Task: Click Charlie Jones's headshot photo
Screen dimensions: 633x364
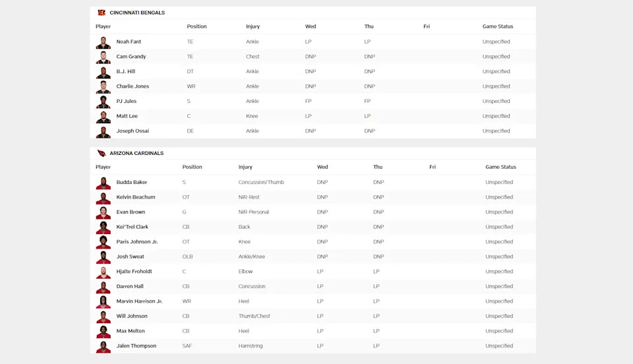Action: click(x=104, y=86)
